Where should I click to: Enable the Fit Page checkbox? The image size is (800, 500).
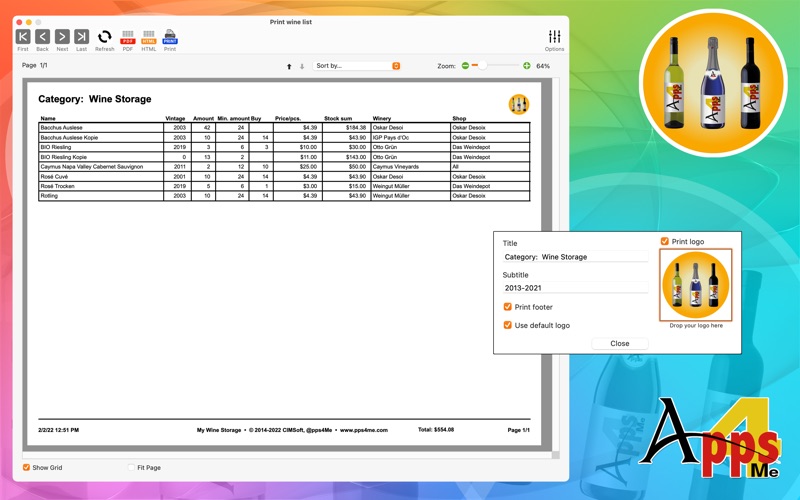click(131, 467)
